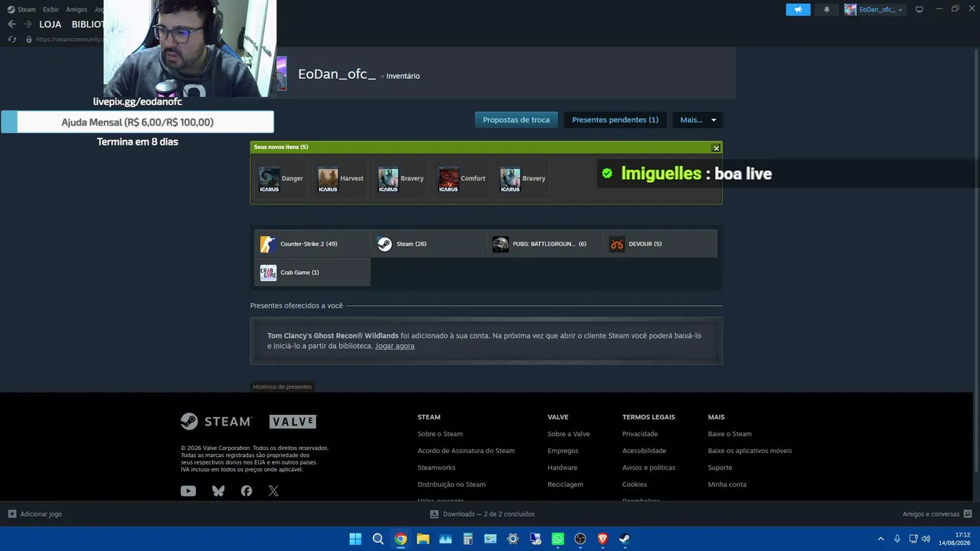Dismiss the Seus novos itens banner
This screenshot has height=551, width=980.
click(716, 148)
